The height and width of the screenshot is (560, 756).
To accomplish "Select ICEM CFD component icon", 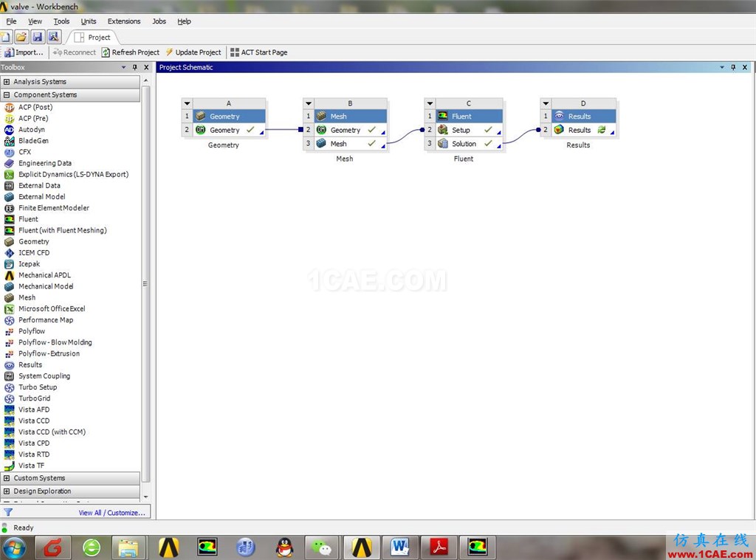I will coord(9,253).
